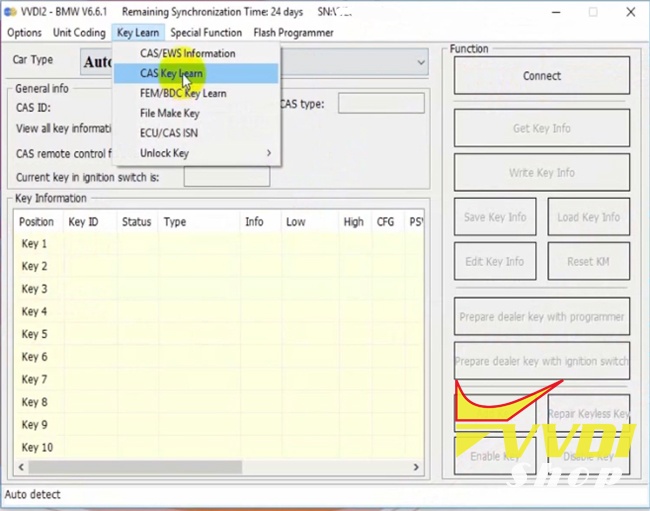650x511 pixels.
Task: Click the Get Key Info button
Action: [542, 128]
